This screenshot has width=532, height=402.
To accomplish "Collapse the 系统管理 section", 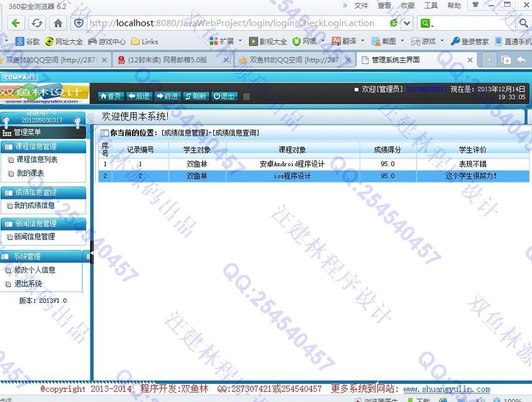I will click(x=42, y=256).
